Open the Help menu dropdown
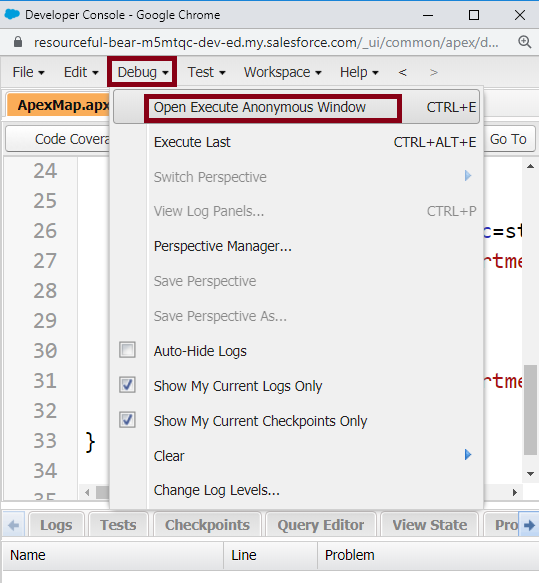This screenshot has width=539, height=583. click(x=359, y=72)
